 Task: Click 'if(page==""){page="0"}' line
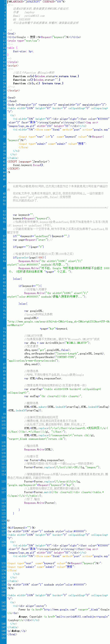tap(28, 247)
